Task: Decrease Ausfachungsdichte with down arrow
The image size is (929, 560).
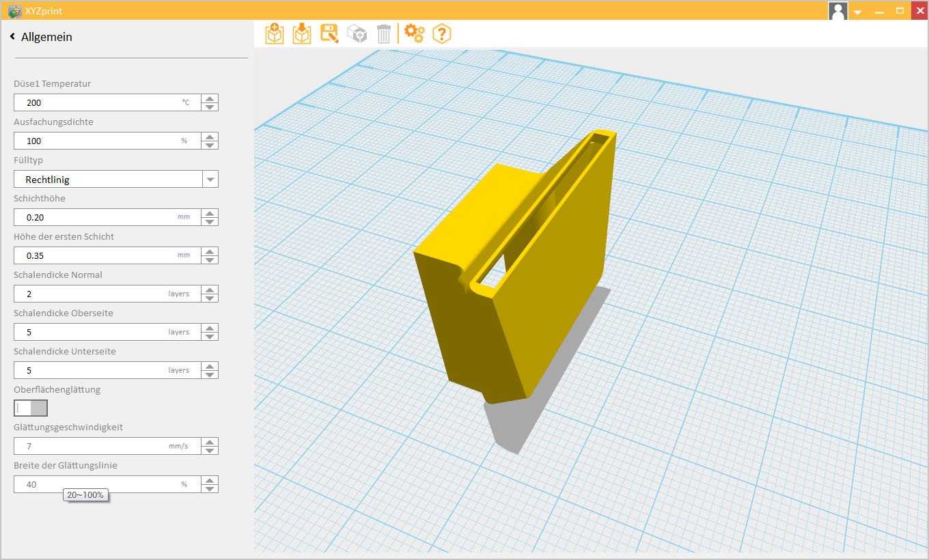Action: click(210, 145)
